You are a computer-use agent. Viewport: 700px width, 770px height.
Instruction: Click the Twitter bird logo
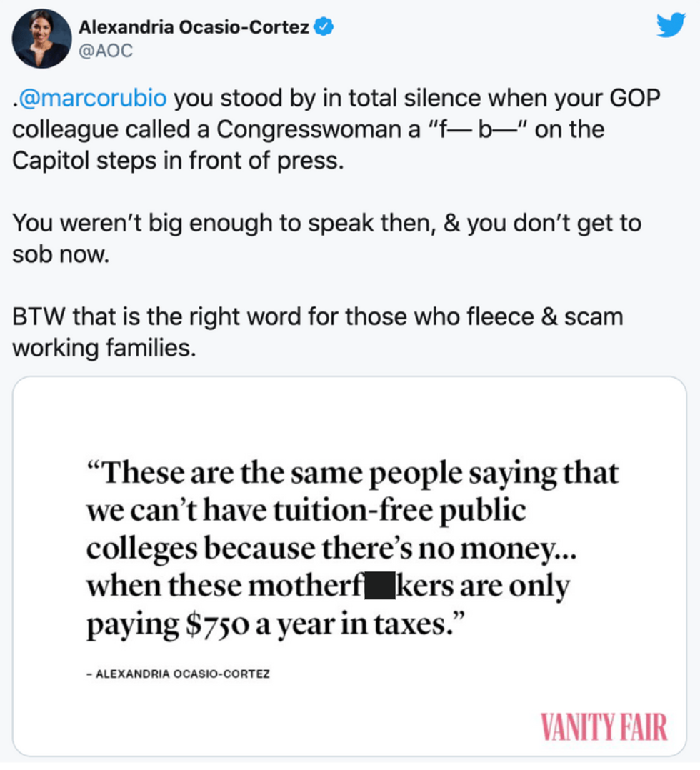point(670,26)
